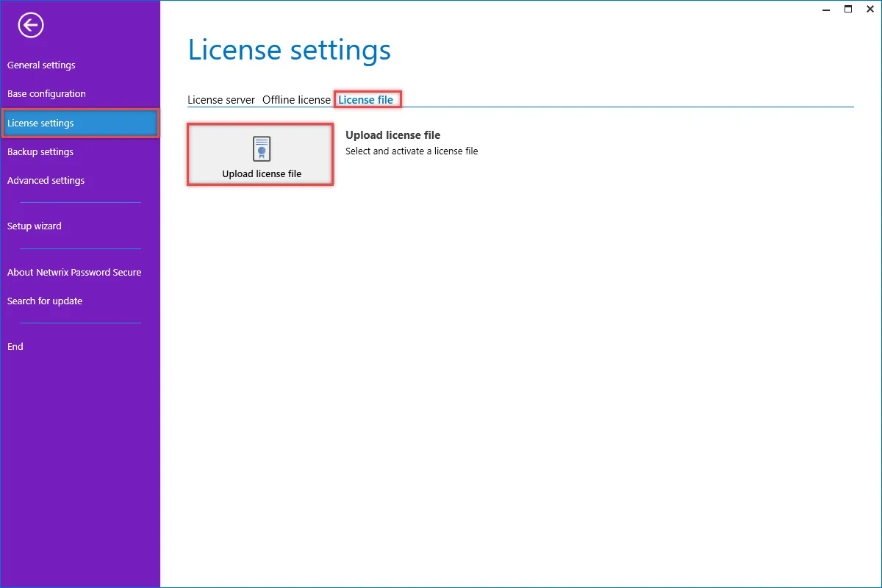
Task: Click the Upload license file button label
Action: [262, 174]
